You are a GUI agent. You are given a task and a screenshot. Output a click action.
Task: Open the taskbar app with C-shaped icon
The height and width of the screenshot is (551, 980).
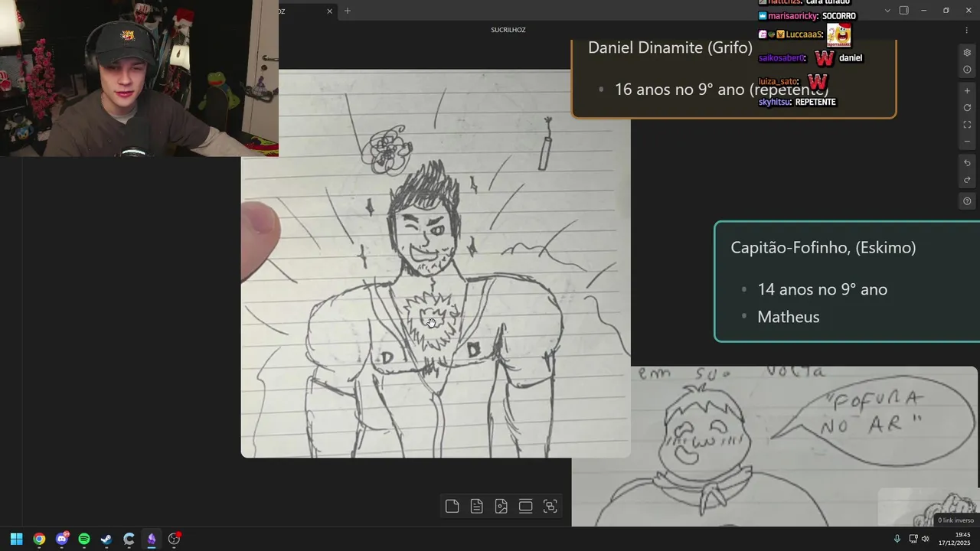129,539
